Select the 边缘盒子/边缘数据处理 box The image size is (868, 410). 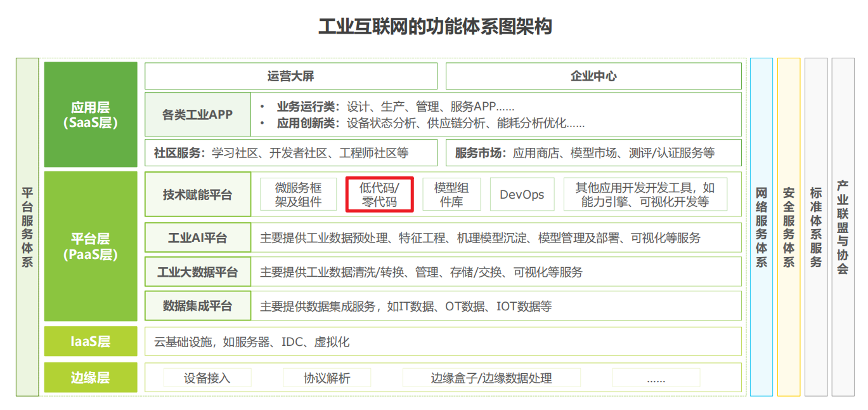[491, 378]
